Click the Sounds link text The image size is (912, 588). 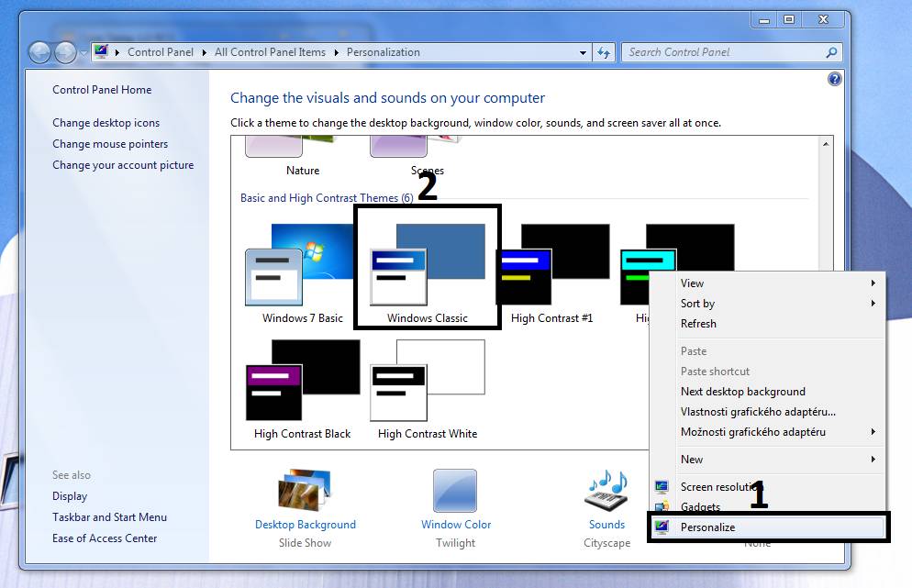tap(606, 525)
